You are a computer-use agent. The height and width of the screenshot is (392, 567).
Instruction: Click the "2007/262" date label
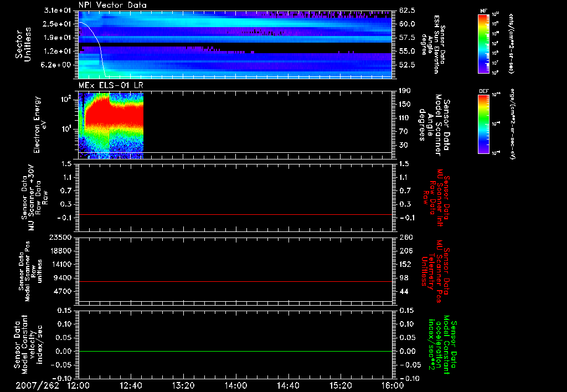[x=37, y=385]
